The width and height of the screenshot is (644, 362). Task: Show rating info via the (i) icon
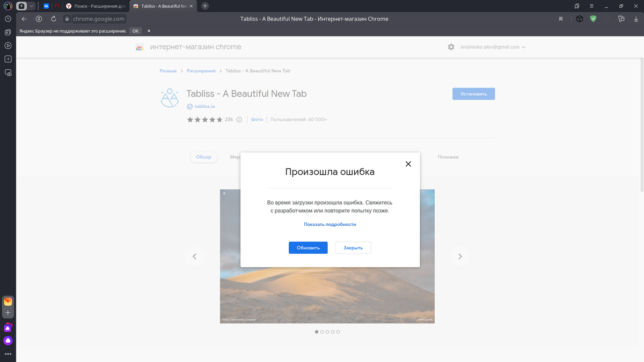[239, 120]
